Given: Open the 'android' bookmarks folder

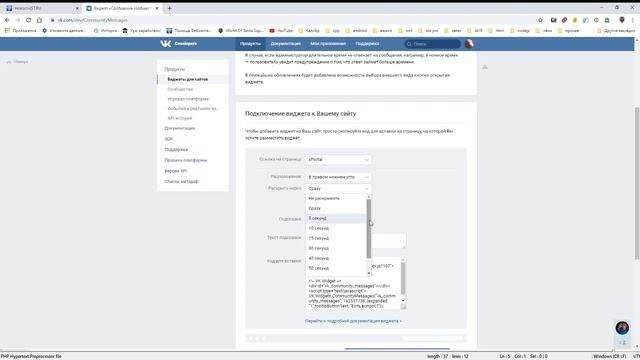Looking at the screenshot, I should (356, 31).
